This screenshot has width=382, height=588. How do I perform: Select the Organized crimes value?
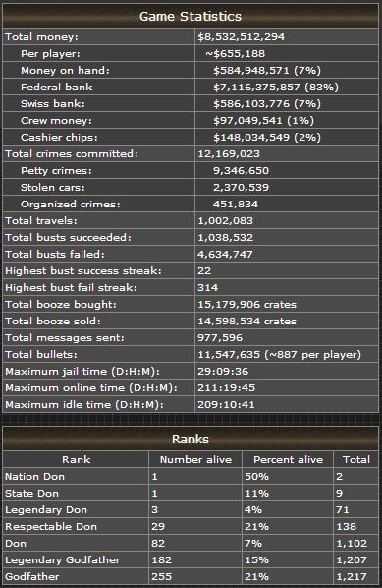(236, 204)
